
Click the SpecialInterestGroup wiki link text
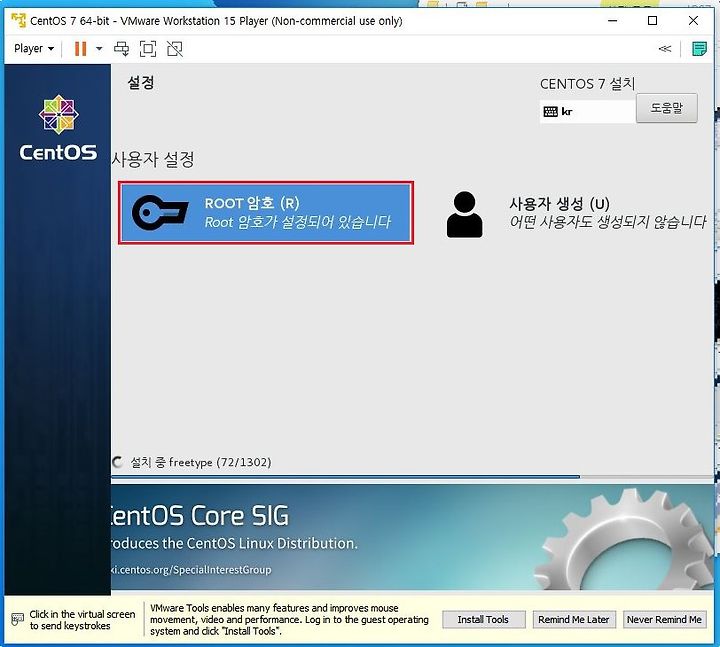click(191, 570)
